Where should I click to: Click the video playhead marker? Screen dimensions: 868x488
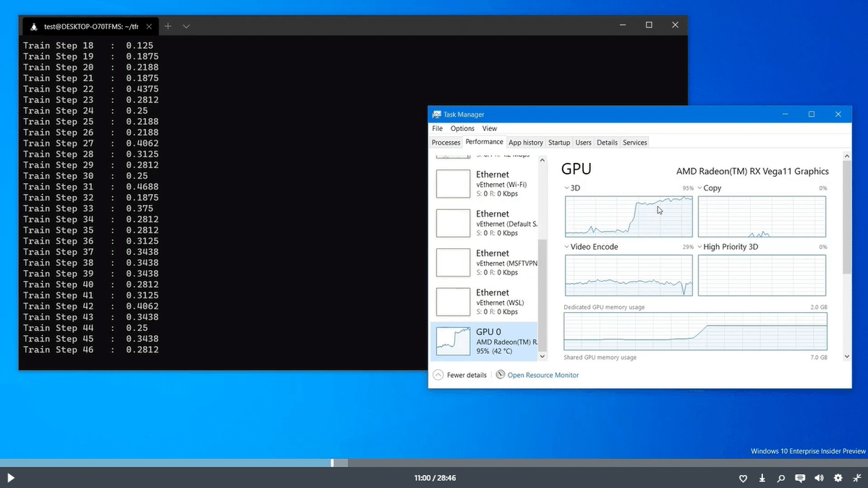(x=332, y=463)
